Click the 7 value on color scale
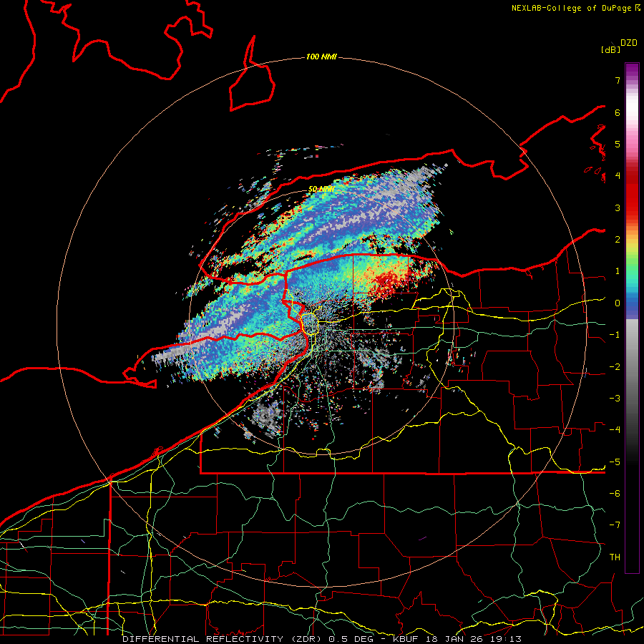 618,81
